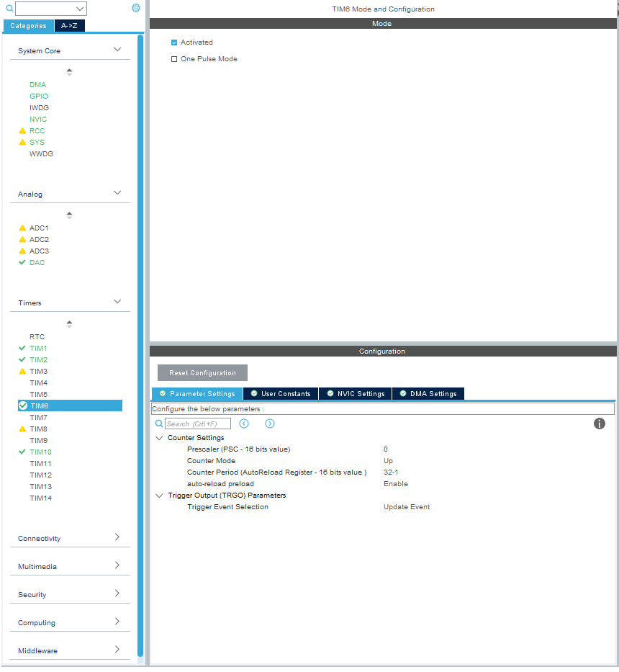Viewport: 619px width, 672px height.
Task: Click the warning icon next to RCC
Action: pos(23,130)
